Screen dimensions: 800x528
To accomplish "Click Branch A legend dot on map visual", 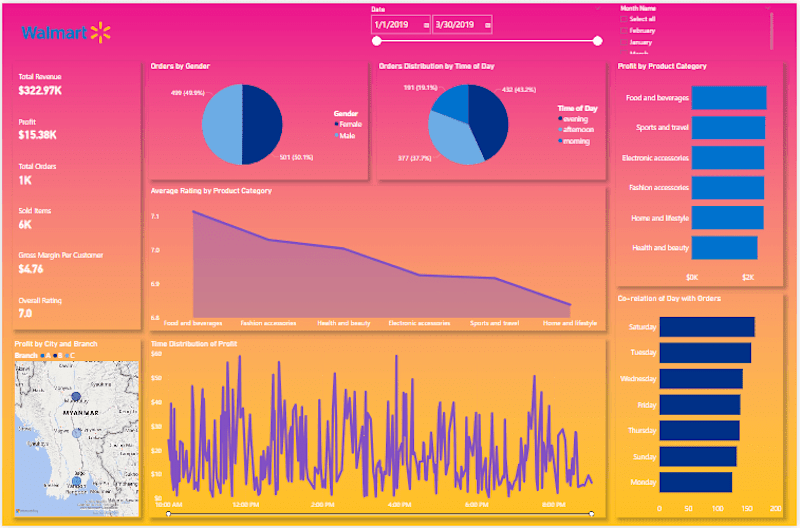I will tap(42, 356).
